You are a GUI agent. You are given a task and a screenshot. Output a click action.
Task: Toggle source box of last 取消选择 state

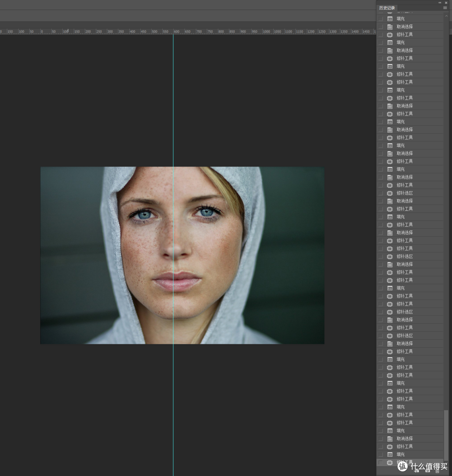coord(380,439)
